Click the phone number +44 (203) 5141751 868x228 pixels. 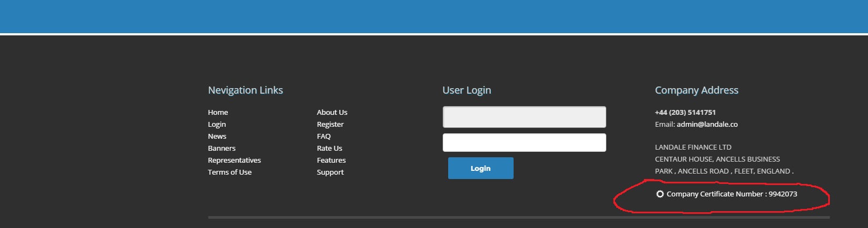click(x=685, y=112)
